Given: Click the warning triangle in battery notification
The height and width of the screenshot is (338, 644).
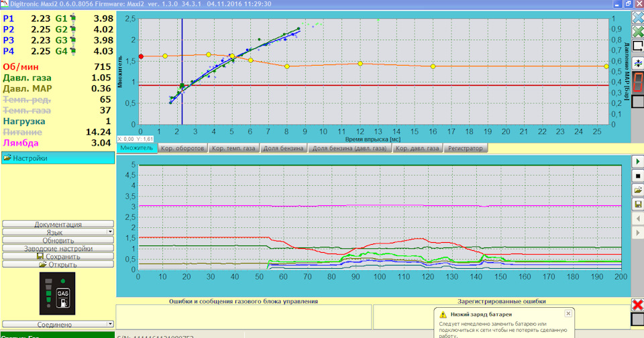Looking at the screenshot, I should (x=443, y=315).
